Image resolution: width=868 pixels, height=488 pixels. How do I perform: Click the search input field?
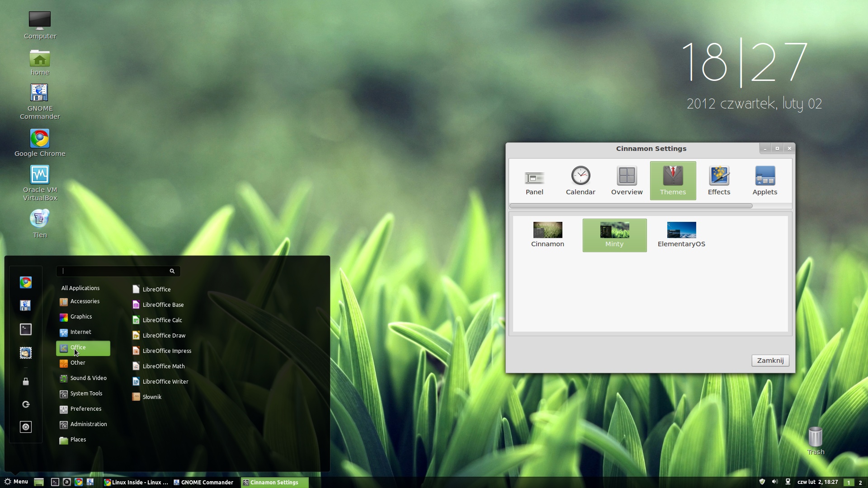[118, 271]
